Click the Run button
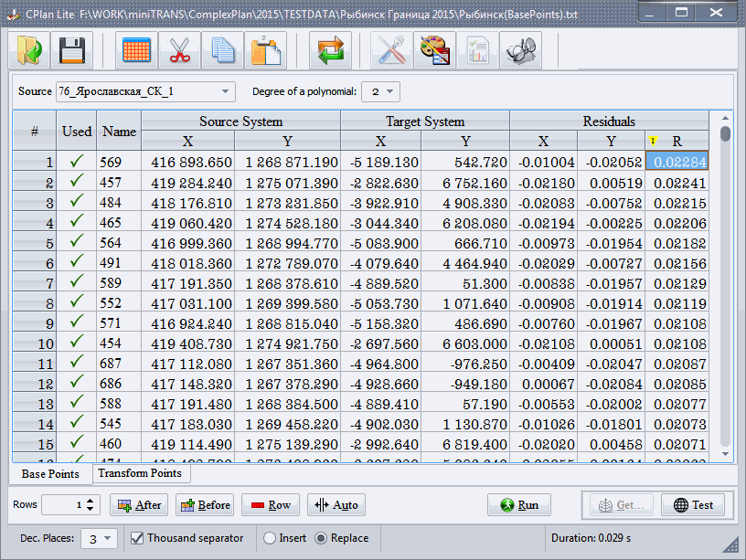This screenshot has height=560, width=746. [x=518, y=504]
